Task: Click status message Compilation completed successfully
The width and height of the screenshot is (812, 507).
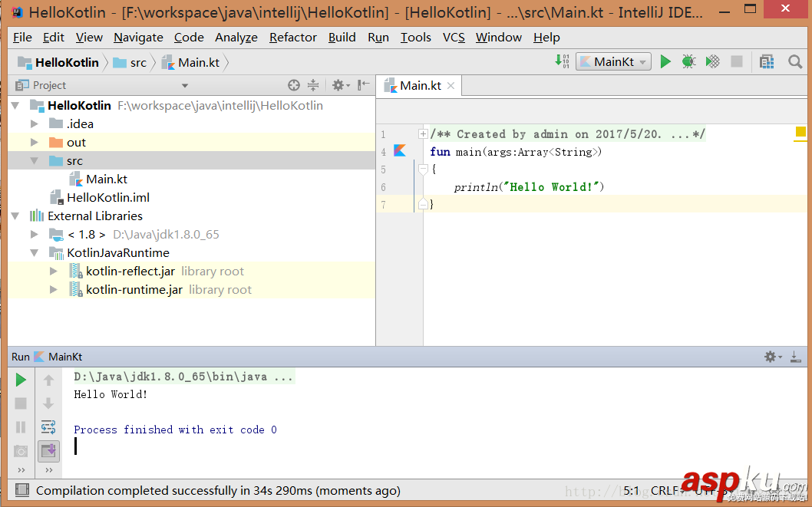Action: point(218,490)
